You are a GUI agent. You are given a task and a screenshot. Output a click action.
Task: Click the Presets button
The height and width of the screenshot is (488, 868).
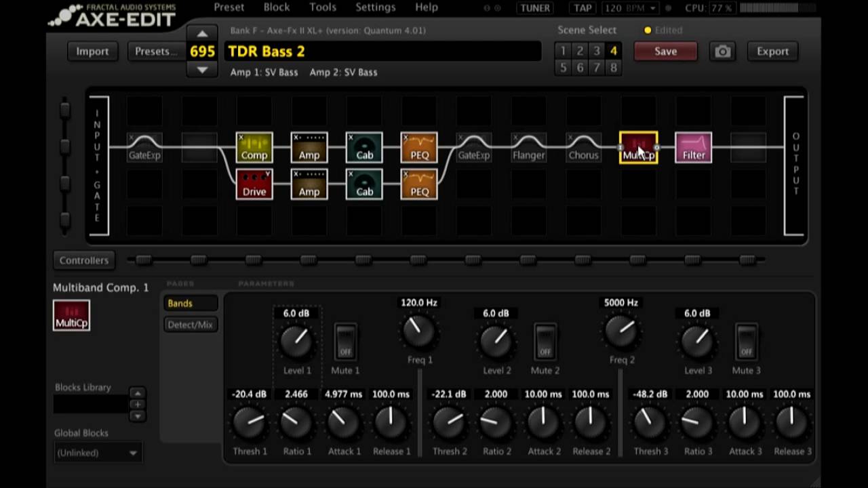155,52
